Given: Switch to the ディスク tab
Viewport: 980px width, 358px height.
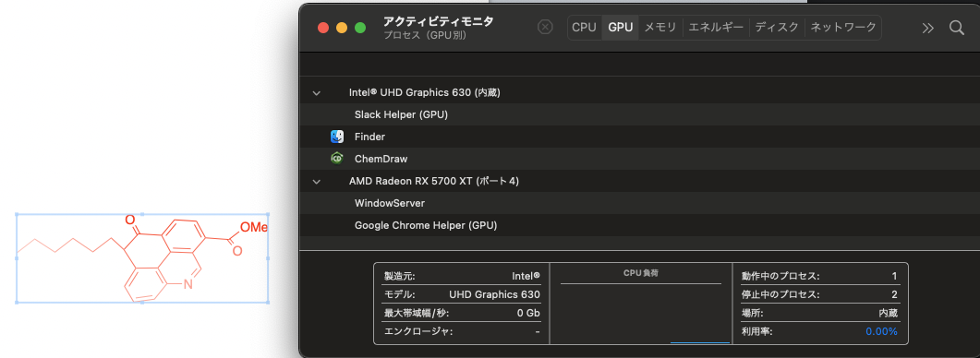Looking at the screenshot, I should (777, 28).
